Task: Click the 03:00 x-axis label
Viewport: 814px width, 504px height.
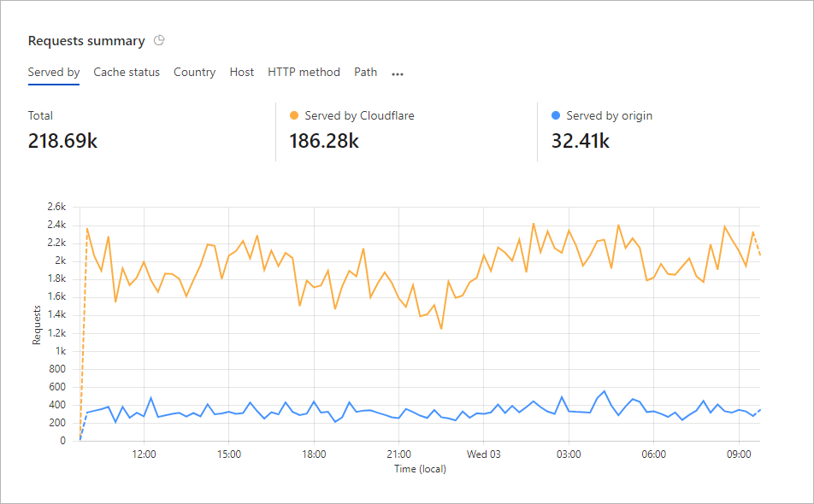Action: coord(569,454)
